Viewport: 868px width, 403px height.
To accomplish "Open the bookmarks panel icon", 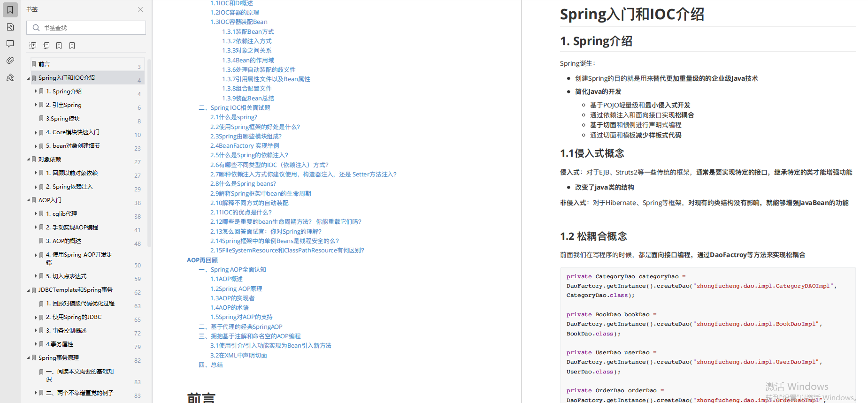I will (10, 10).
